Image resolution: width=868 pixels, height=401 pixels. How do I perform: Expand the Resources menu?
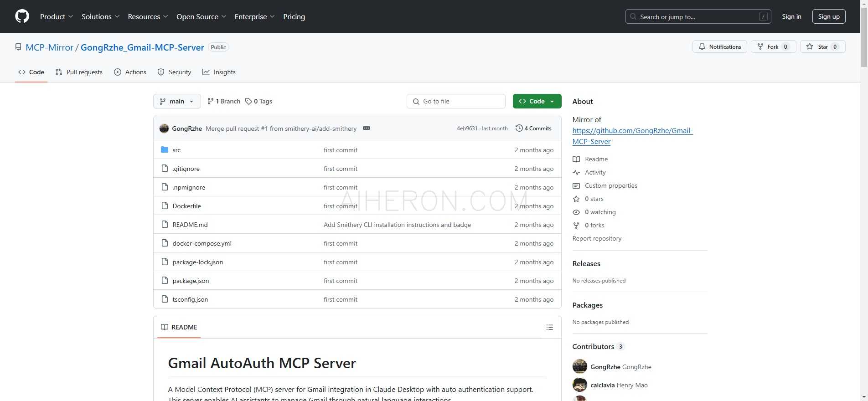click(x=148, y=16)
